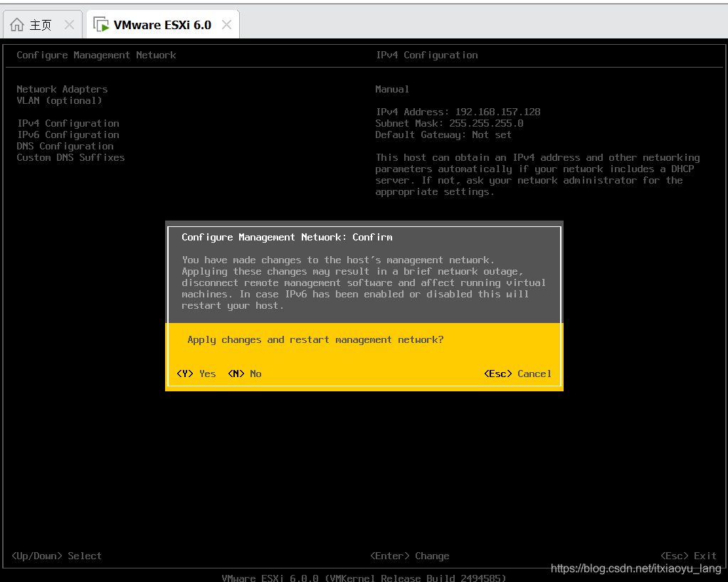Click the <Enter> Change hint
Screen dimensions: 728x582
click(409, 556)
